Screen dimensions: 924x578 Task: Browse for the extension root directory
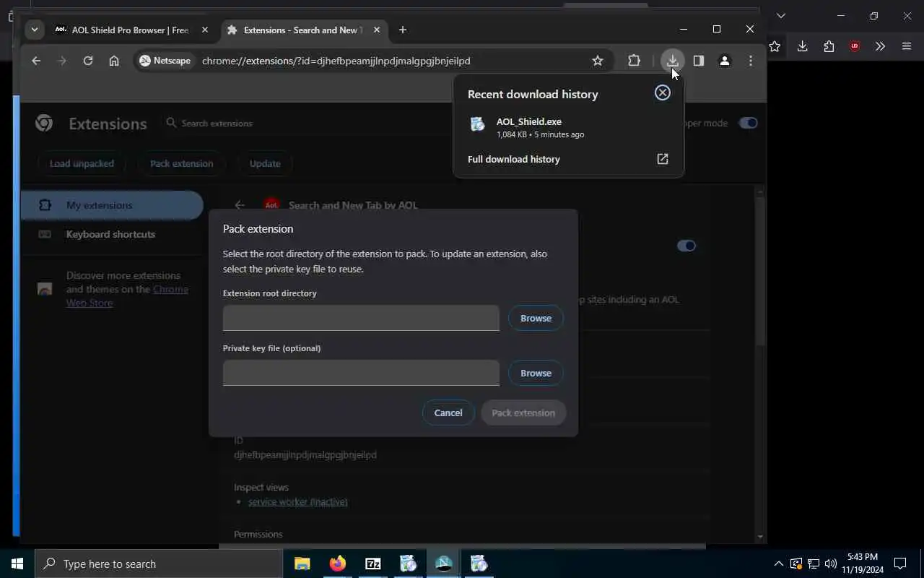click(x=536, y=318)
